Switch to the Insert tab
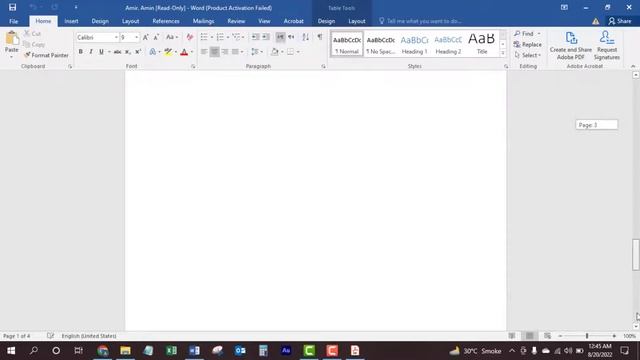The height and width of the screenshot is (360, 640). 71,21
